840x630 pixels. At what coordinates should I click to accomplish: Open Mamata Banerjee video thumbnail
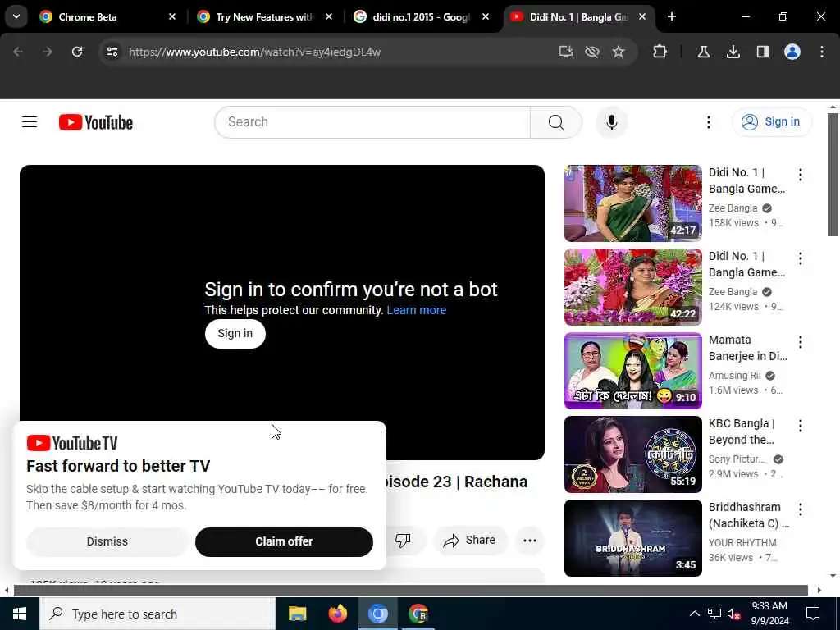[x=632, y=371]
